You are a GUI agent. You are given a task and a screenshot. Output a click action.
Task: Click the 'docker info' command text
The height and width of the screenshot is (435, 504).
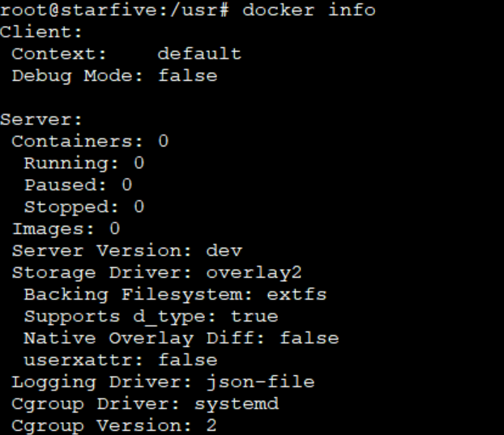pyautogui.click(x=309, y=11)
